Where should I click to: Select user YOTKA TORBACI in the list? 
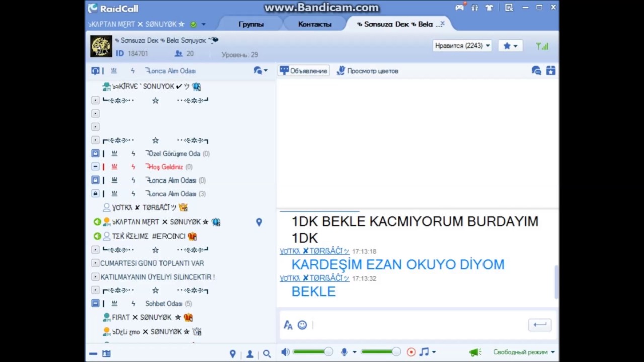(145, 207)
